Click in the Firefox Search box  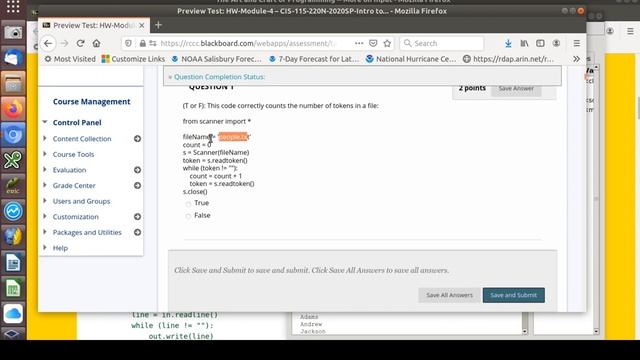(442, 43)
